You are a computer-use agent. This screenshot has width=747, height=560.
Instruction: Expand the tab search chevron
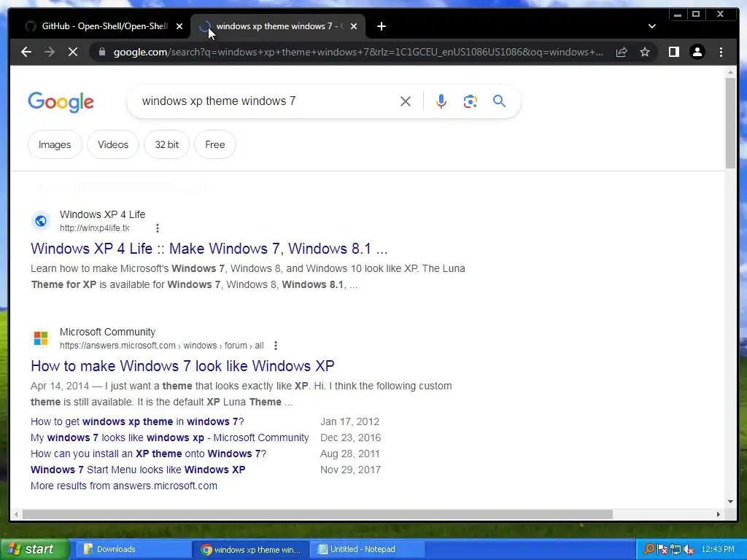tap(651, 26)
